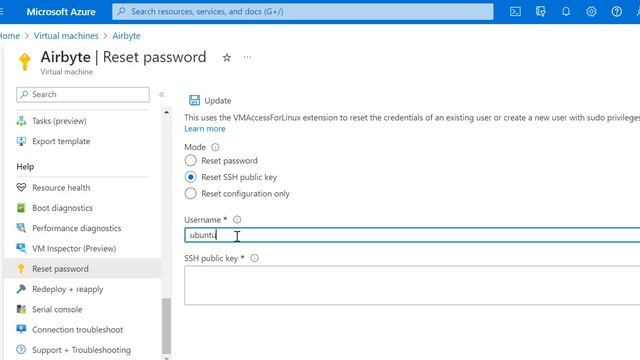Click the magnifier in the global search bar
The height and width of the screenshot is (360, 640).
tap(121, 11)
